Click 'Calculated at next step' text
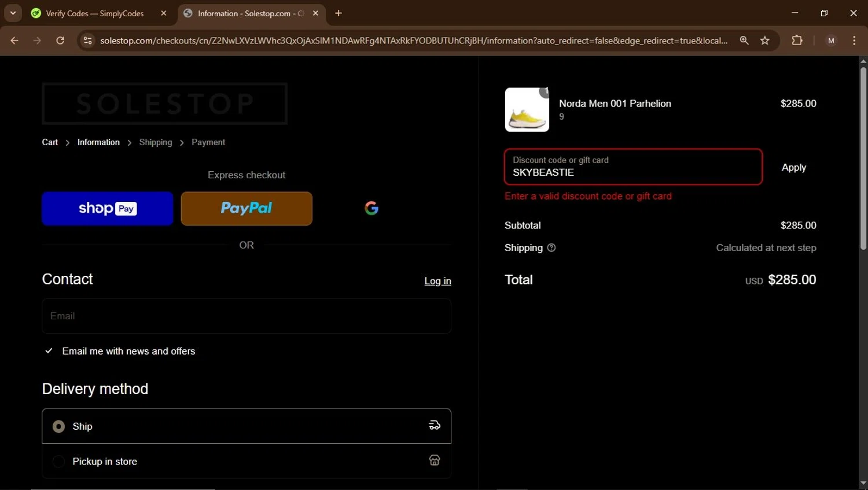The image size is (868, 490). coord(766,248)
